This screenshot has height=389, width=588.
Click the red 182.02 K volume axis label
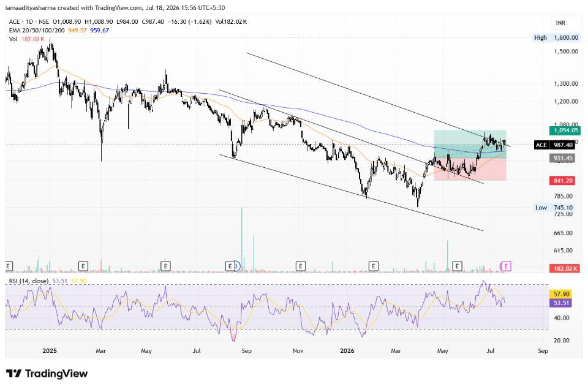tap(565, 268)
